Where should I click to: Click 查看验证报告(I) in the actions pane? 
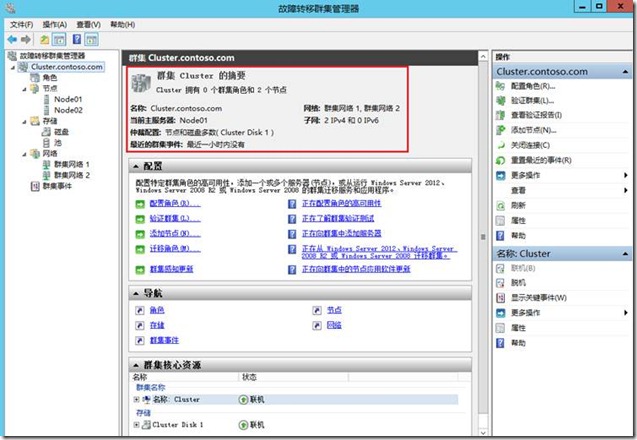click(x=536, y=115)
